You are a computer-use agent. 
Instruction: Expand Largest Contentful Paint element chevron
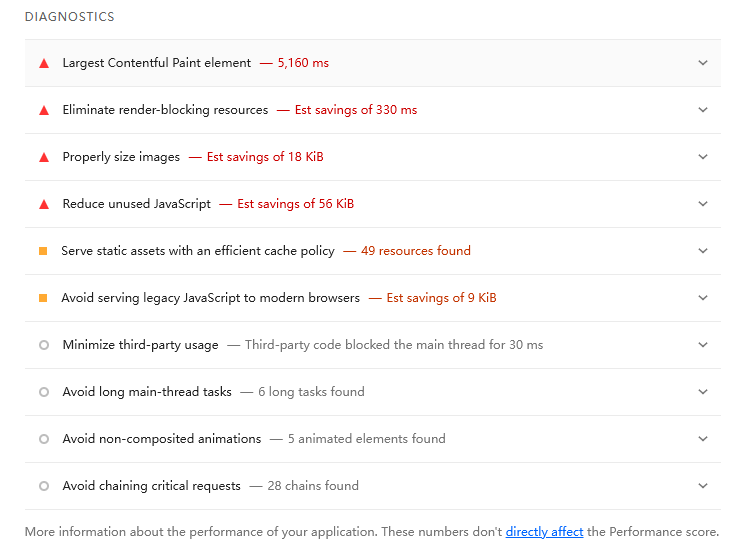(703, 63)
